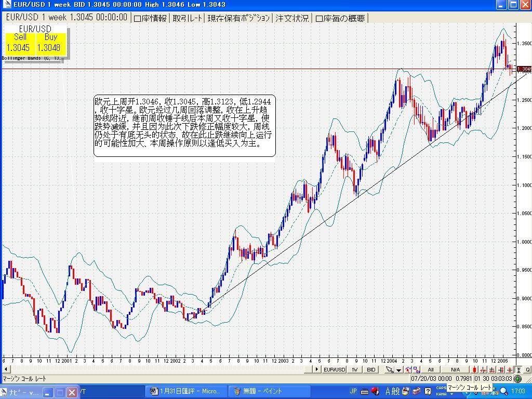
Task: Click the play arrow next to EUR/USD
Action: (317, 369)
